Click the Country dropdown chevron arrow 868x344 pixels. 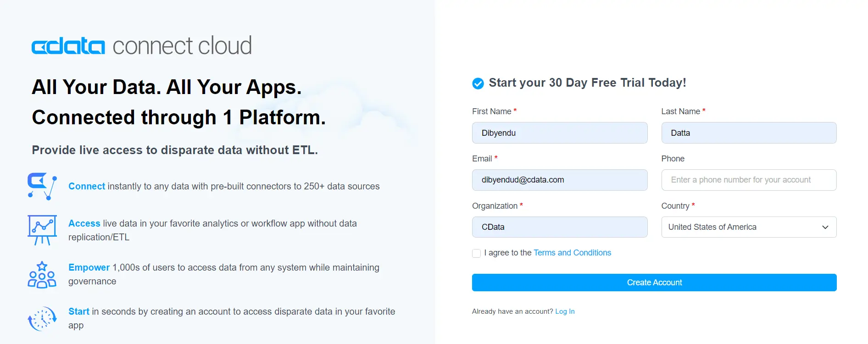(825, 227)
